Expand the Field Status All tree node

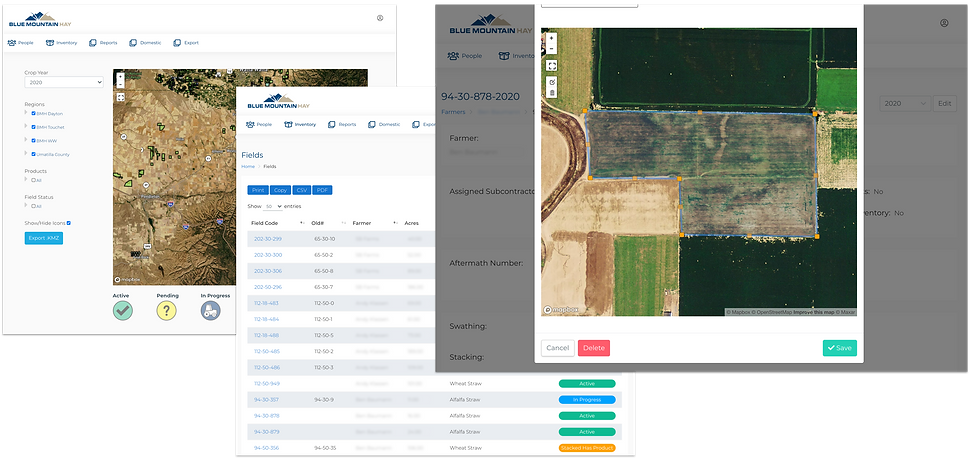click(x=26, y=205)
